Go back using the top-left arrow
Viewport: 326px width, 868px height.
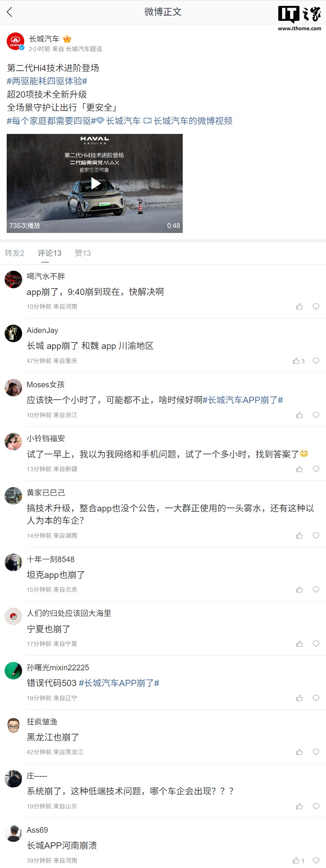click(x=10, y=12)
